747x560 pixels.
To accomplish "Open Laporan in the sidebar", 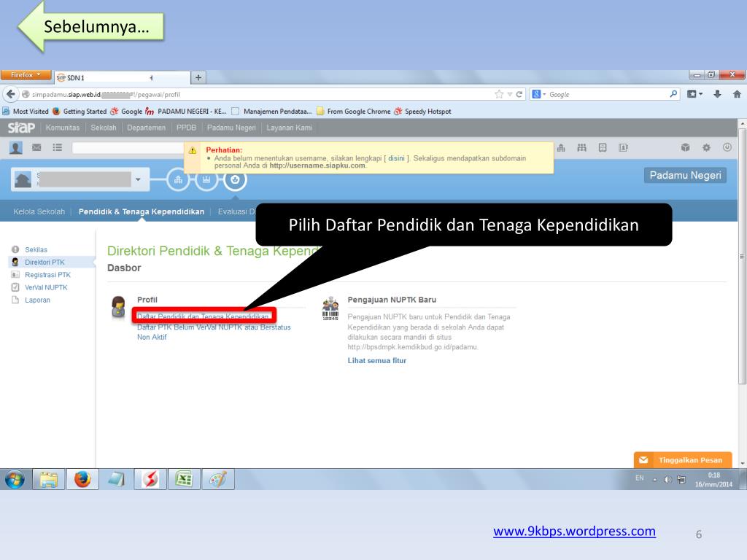I will tap(38, 300).
